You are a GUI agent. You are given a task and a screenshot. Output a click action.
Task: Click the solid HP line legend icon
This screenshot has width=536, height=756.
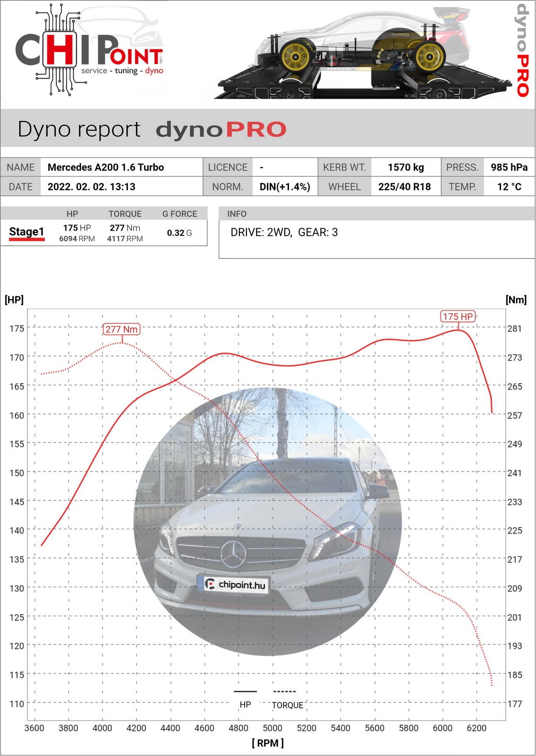click(245, 691)
